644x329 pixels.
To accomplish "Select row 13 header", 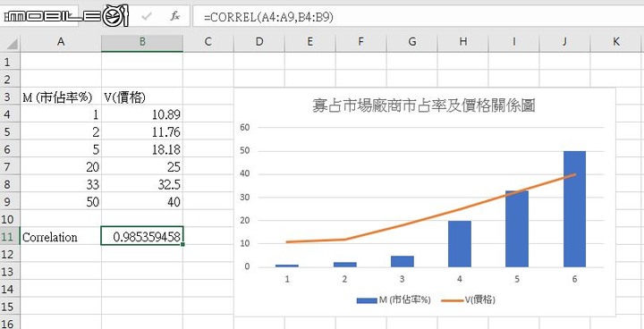I will (x=10, y=272).
